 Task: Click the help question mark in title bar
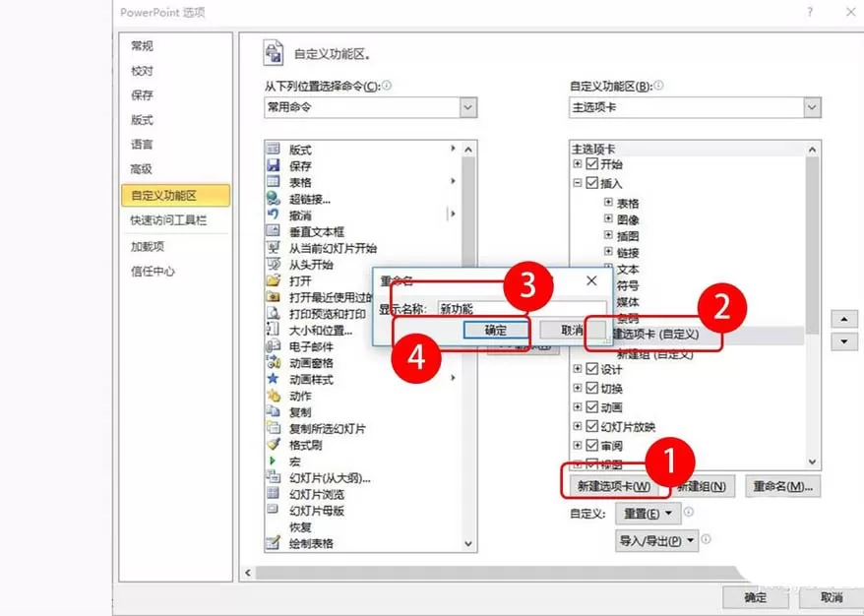810,12
